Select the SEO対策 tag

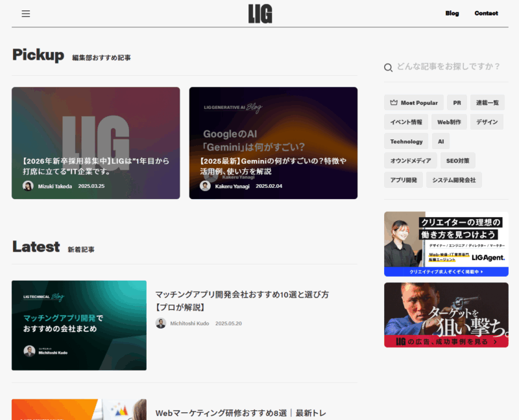(x=458, y=160)
